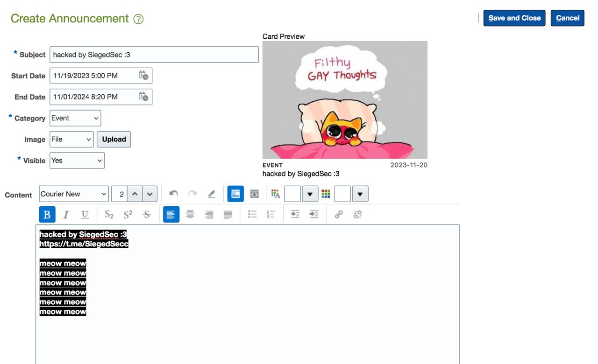This screenshot has width=598, height=364.
Task: Click the Upload button
Action: coord(114,139)
